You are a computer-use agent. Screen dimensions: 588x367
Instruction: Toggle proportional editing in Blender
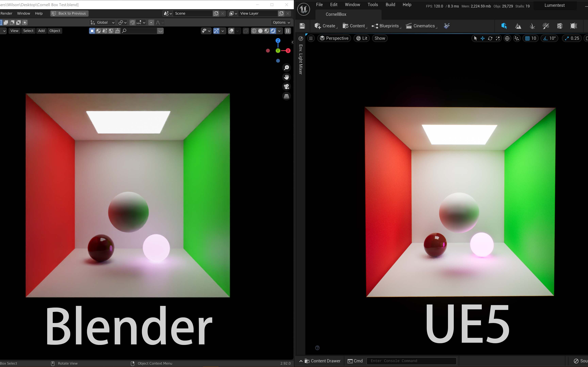[x=151, y=23]
